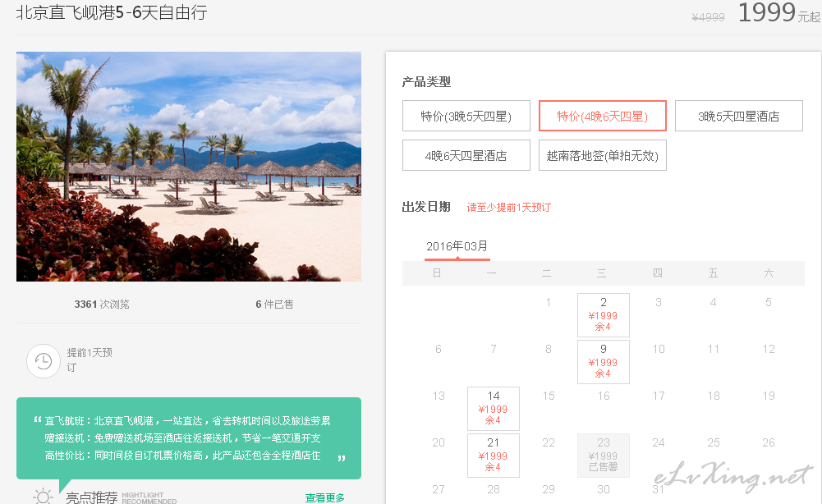
Task: Click calendar date 30
Action: [x=604, y=489]
